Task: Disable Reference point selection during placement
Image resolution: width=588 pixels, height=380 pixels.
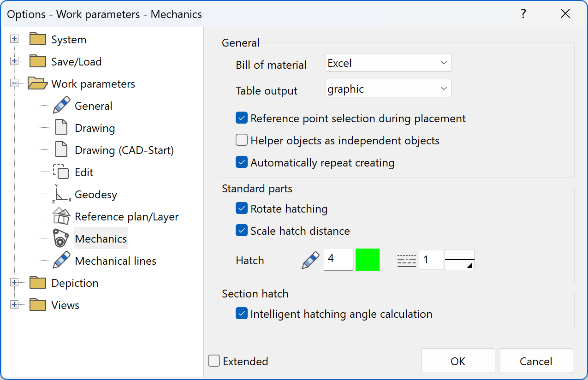Action: point(241,118)
